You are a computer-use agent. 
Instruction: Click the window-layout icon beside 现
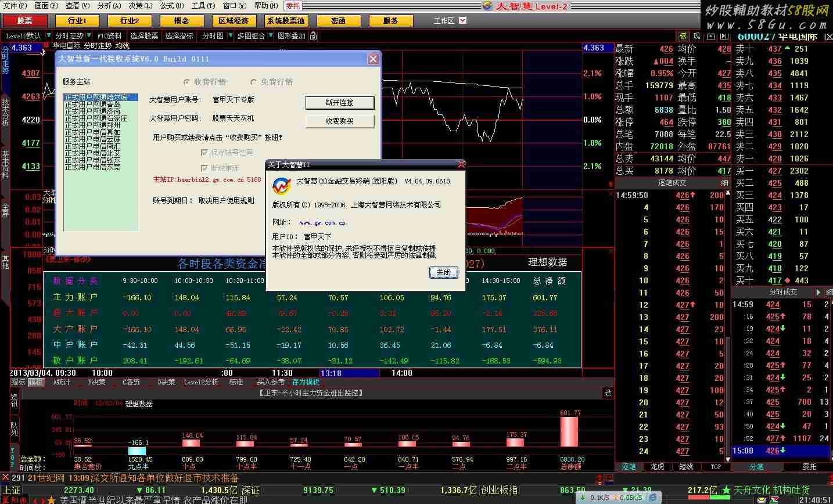click(x=710, y=36)
